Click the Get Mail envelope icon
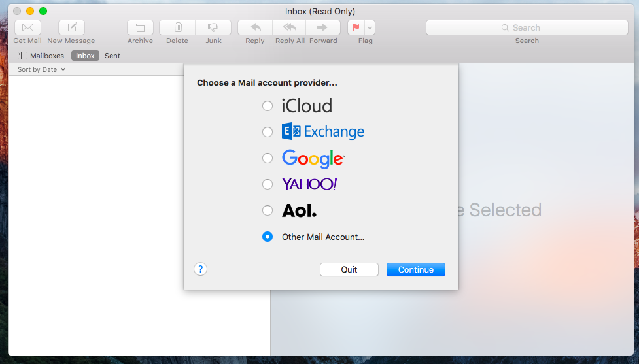 [x=27, y=27]
